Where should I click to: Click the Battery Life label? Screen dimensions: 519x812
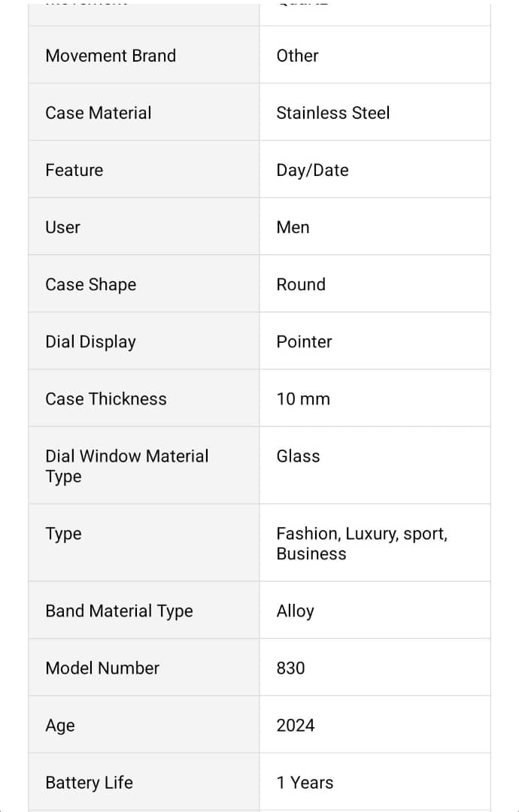pyautogui.click(x=89, y=782)
